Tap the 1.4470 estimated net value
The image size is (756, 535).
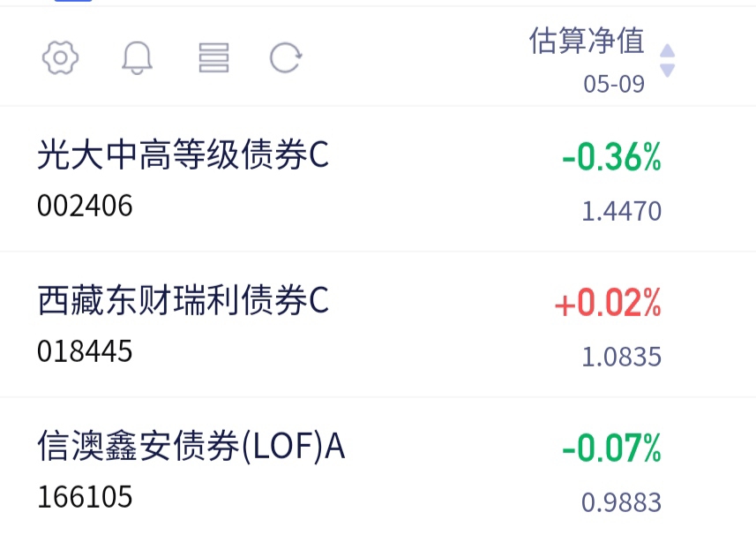(622, 211)
